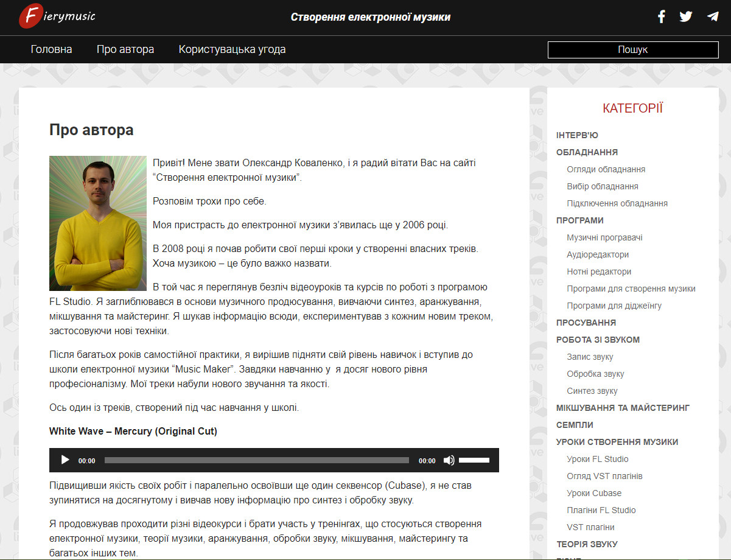731x560 pixels.
Task: Click the Створення електронної музики site title
Action: tap(371, 17)
